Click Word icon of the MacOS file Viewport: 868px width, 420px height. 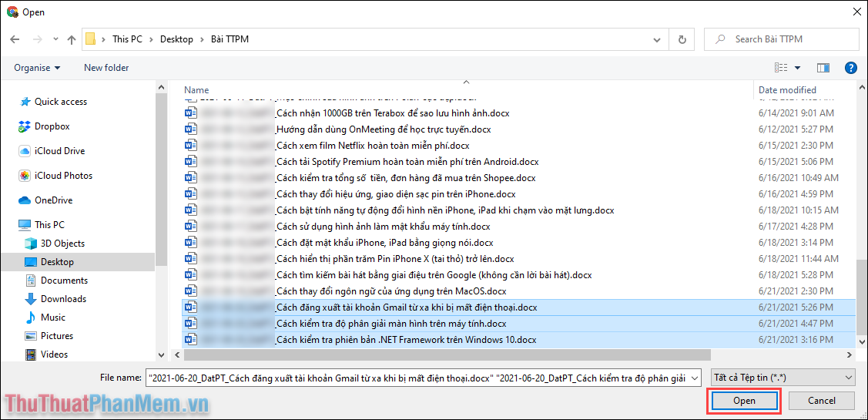point(191,291)
